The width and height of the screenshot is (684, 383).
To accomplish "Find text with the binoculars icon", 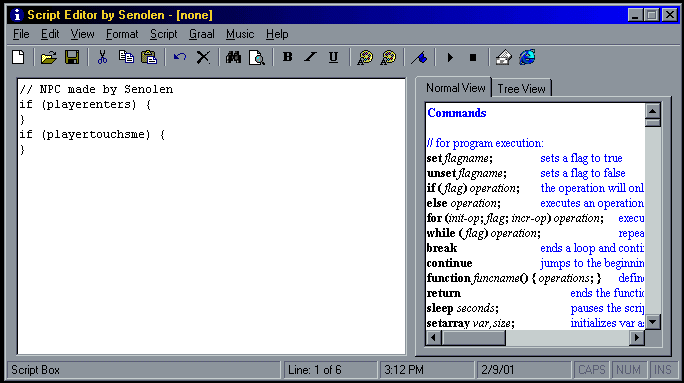I will 233,57.
